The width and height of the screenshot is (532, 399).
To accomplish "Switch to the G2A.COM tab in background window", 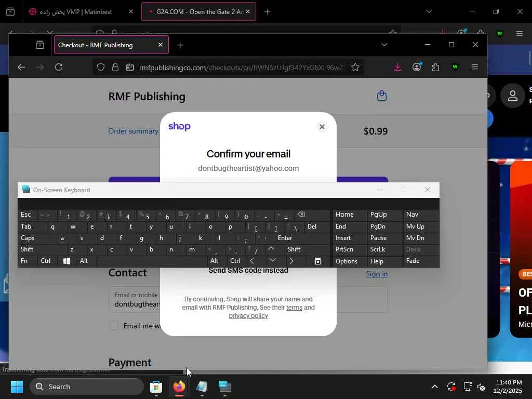I will 198,12.
